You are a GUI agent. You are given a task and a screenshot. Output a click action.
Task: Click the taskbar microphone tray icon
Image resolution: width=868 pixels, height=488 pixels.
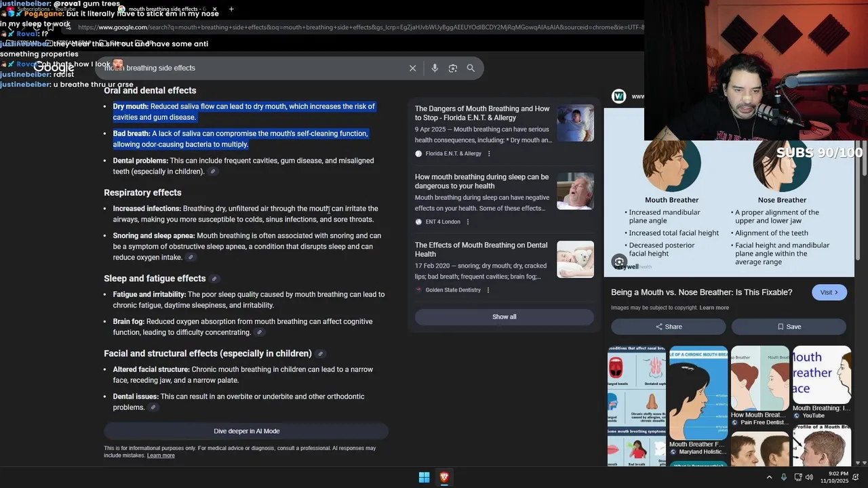tap(784, 477)
